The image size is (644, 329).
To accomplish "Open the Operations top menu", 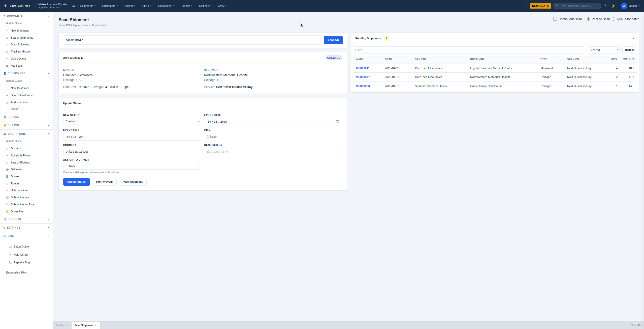I will pyautogui.click(x=166, y=6).
